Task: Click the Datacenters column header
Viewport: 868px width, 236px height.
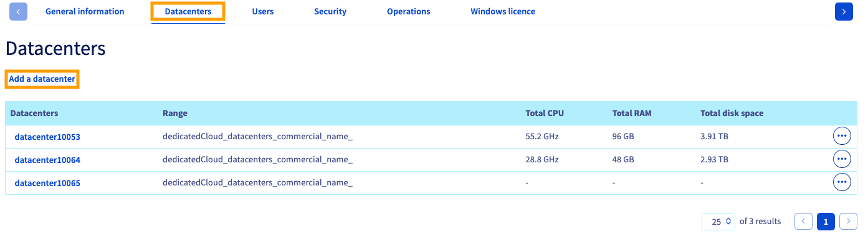Action: point(34,113)
